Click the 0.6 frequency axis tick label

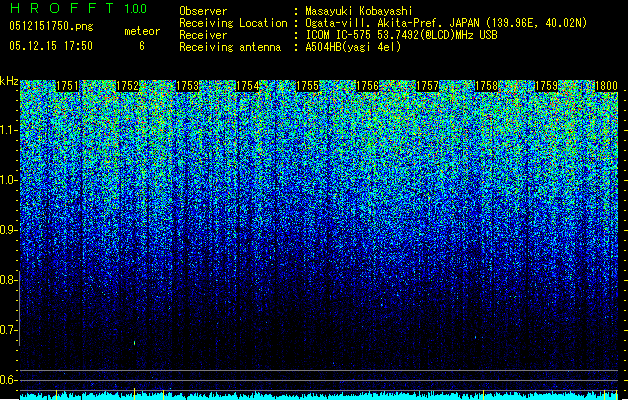7,380
